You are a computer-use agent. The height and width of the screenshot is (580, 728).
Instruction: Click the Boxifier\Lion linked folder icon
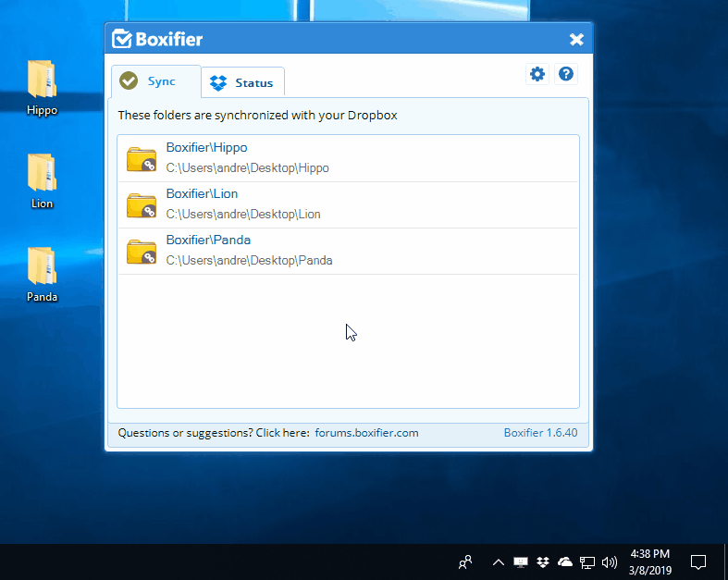(142, 204)
